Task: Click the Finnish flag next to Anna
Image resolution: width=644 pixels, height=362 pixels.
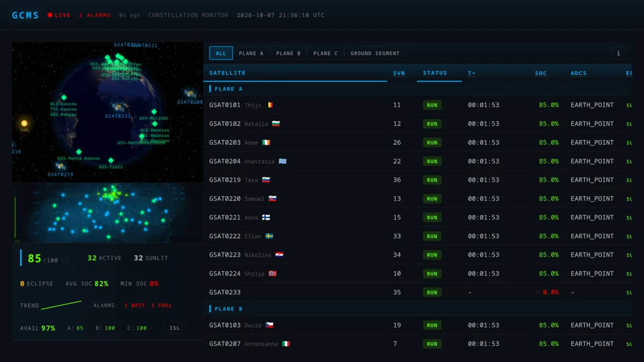Action: pyautogui.click(x=266, y=218)
